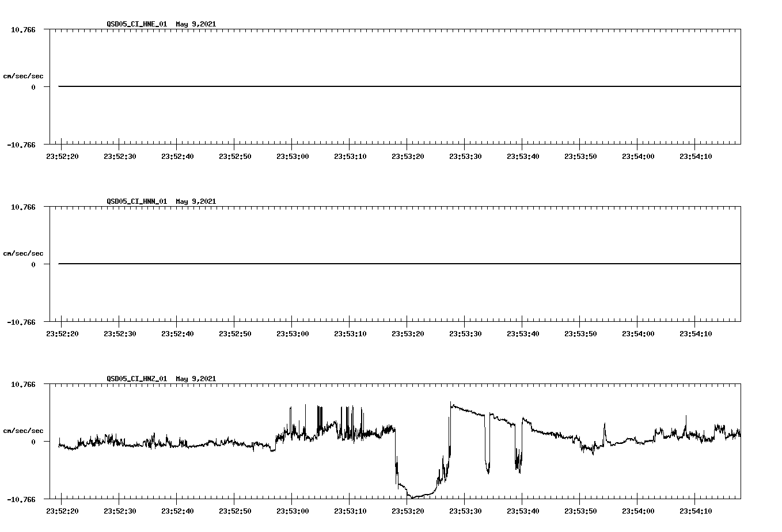Click the 23:54:00 label under HNN plot

coord(638,334)
